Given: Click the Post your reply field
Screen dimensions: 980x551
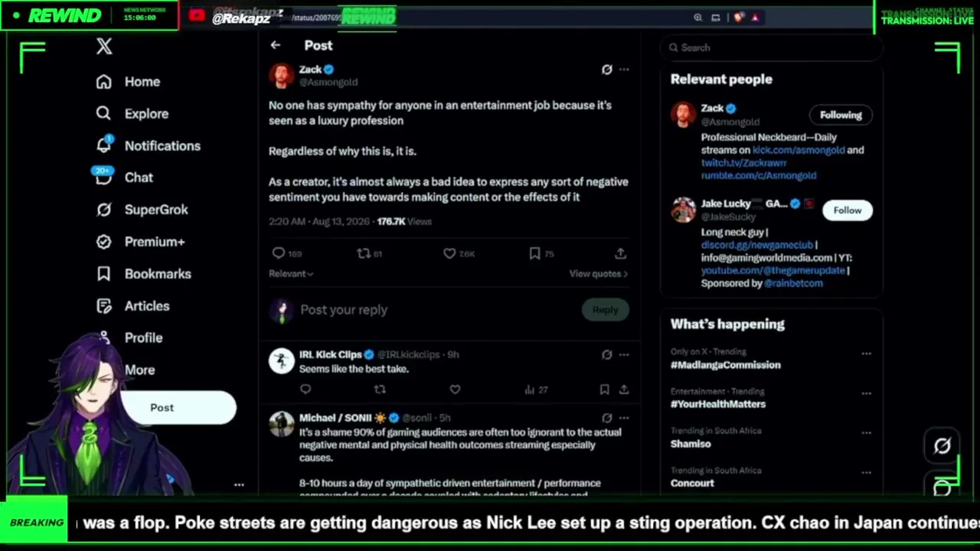Looking at the screenshot, I should click(x=436, y=310).
